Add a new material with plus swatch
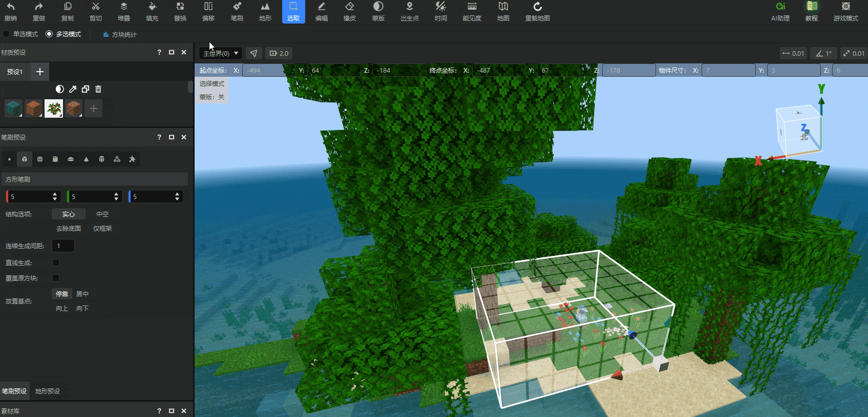The width and height of the screenshot is (868, 417). tap(93, 108)
